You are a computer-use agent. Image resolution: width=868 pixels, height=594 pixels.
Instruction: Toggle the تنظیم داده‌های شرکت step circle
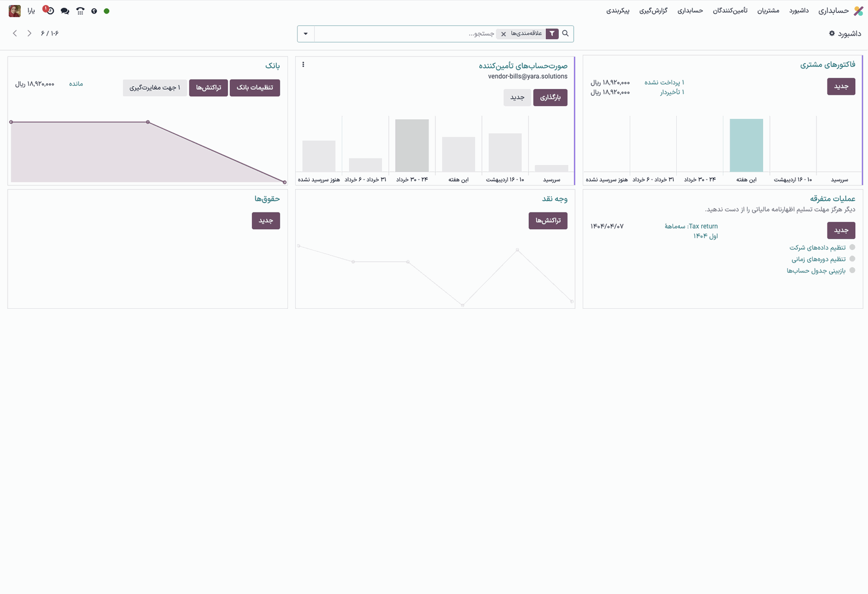click(852, 247)
